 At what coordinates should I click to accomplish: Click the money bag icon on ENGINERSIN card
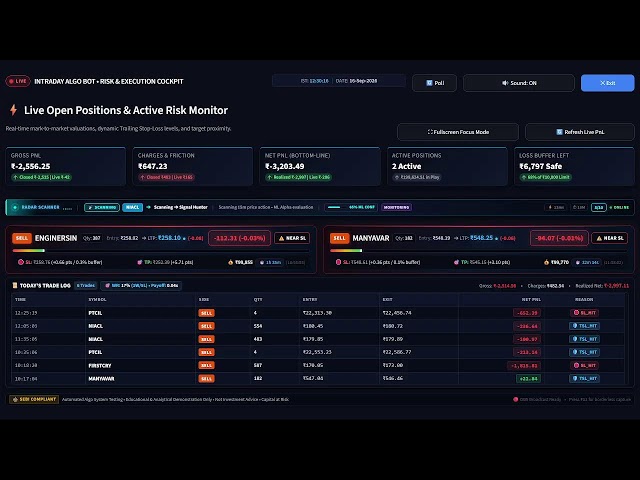pyautogui.click(x=231, y=262)
